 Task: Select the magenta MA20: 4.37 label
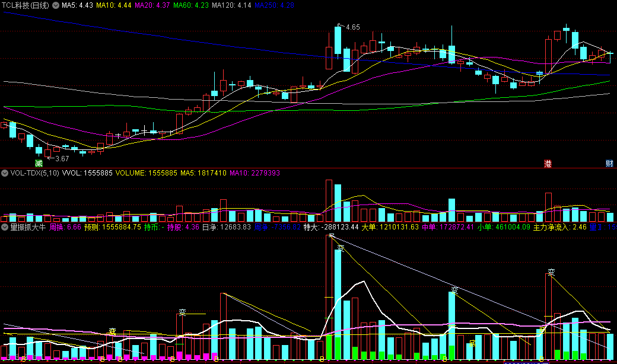[x=152, y=5]
